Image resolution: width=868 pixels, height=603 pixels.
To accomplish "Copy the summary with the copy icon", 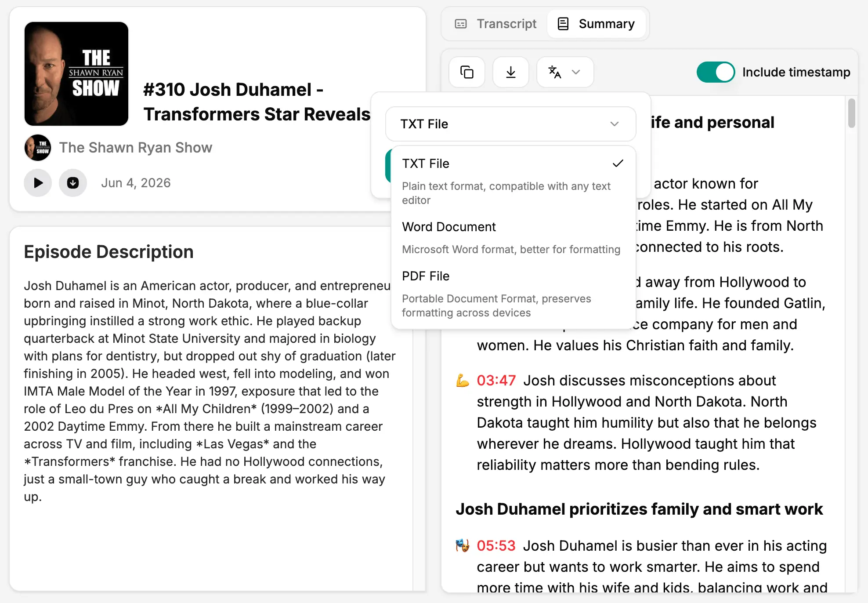I will (467, 72).
